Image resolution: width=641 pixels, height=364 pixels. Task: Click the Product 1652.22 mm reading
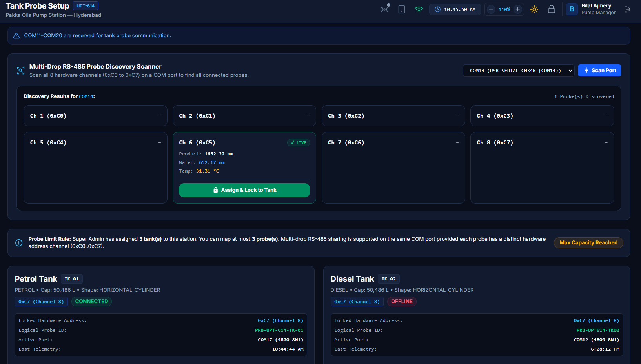[206, 154]
